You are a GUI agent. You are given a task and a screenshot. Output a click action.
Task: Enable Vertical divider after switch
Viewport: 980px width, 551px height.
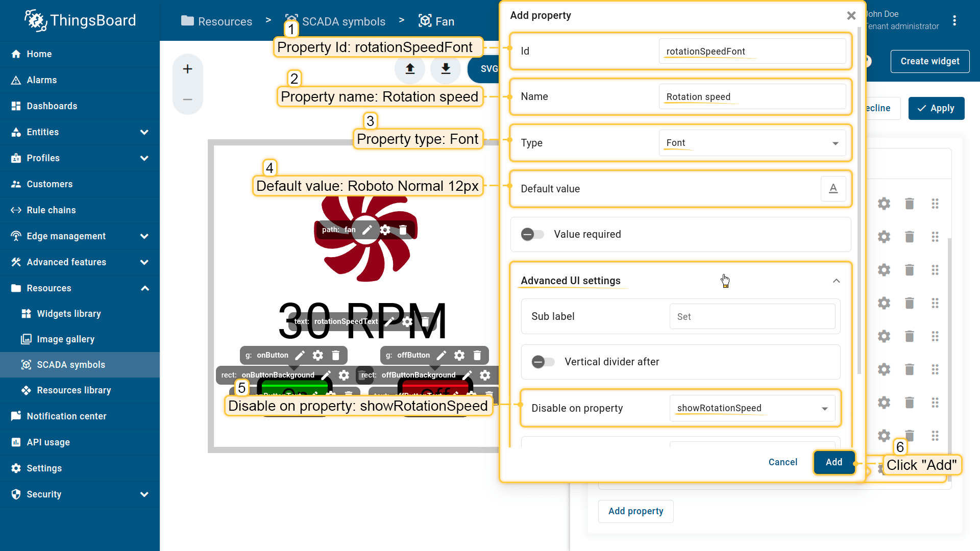pyautogui.click(x=543, y=362)
